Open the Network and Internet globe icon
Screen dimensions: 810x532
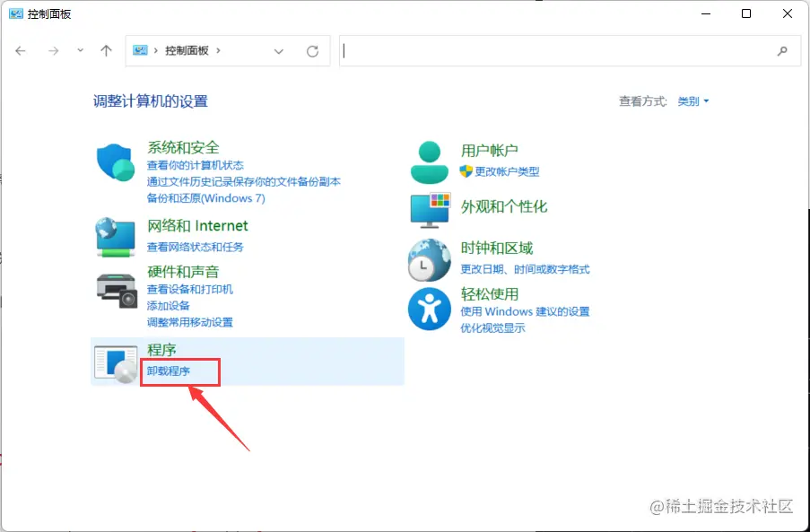pos(115,237)
